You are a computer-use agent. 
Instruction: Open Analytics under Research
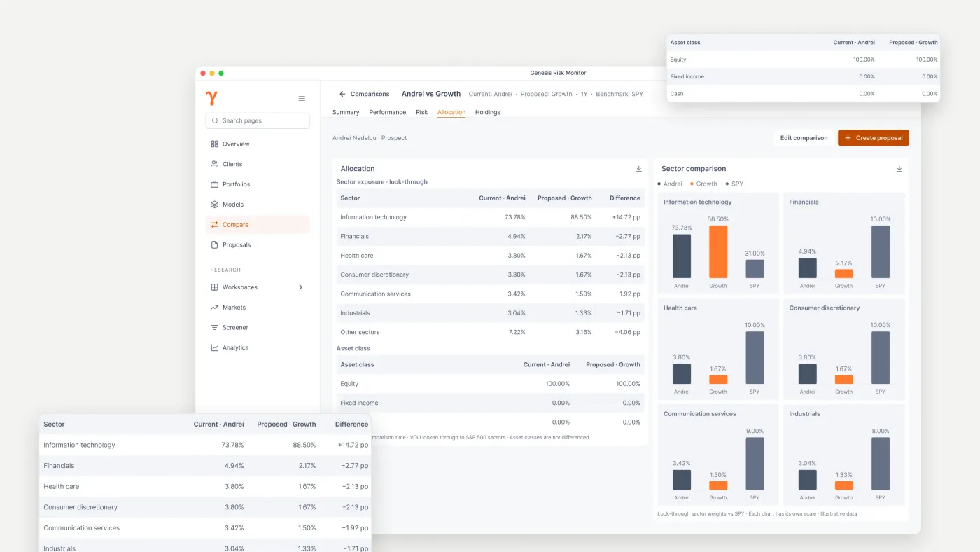[258, 348]
